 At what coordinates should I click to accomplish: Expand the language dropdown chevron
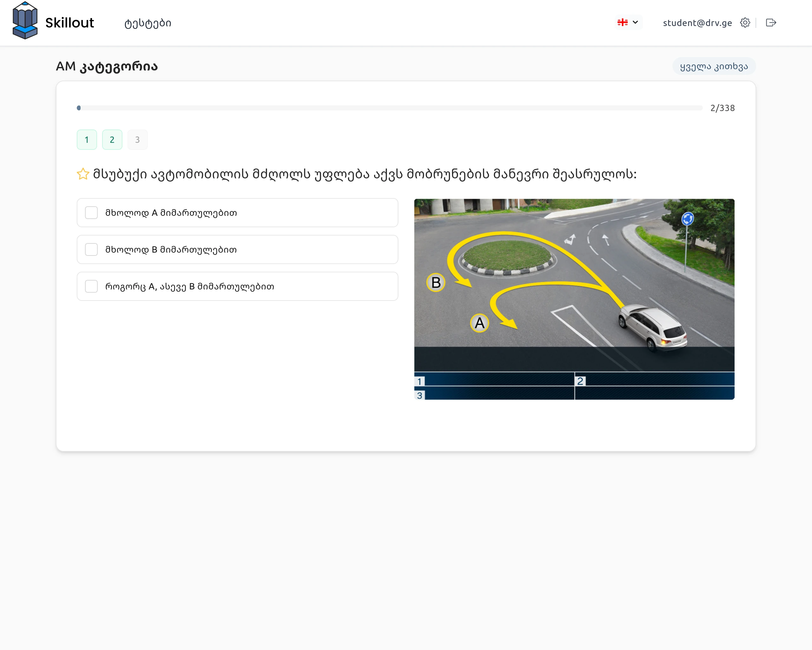click(635, 23)
